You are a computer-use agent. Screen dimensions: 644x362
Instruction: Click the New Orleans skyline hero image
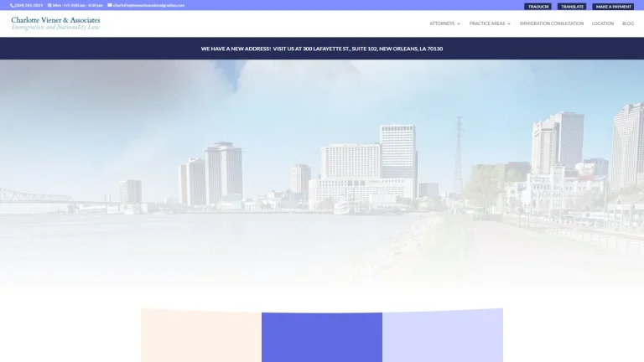click(322, 177)
